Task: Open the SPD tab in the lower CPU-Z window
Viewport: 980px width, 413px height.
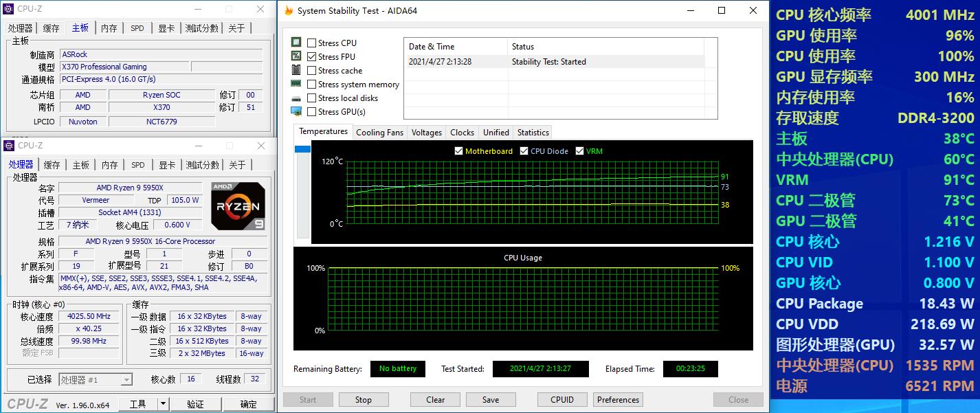Action: (138, 165)
